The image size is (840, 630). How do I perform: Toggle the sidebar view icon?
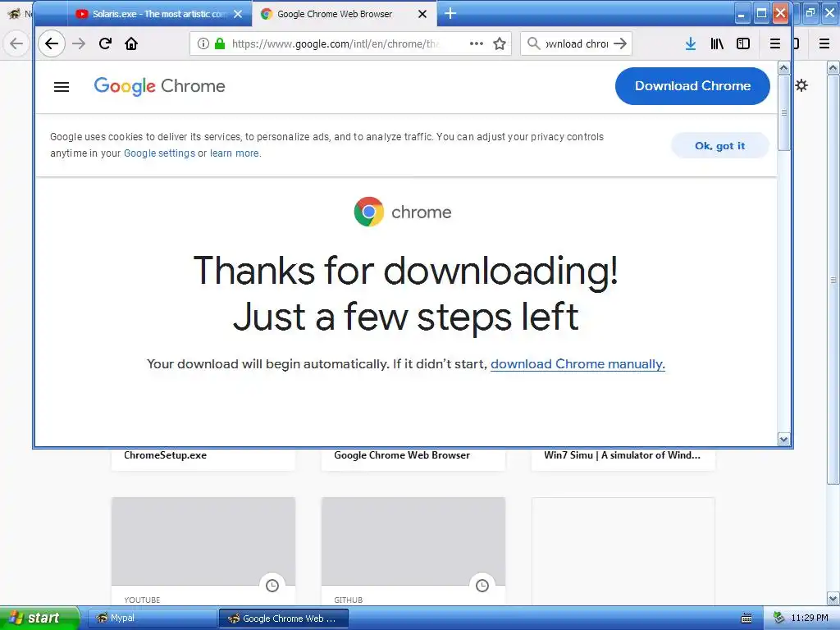pyautogui.click(x=743, y=43)
